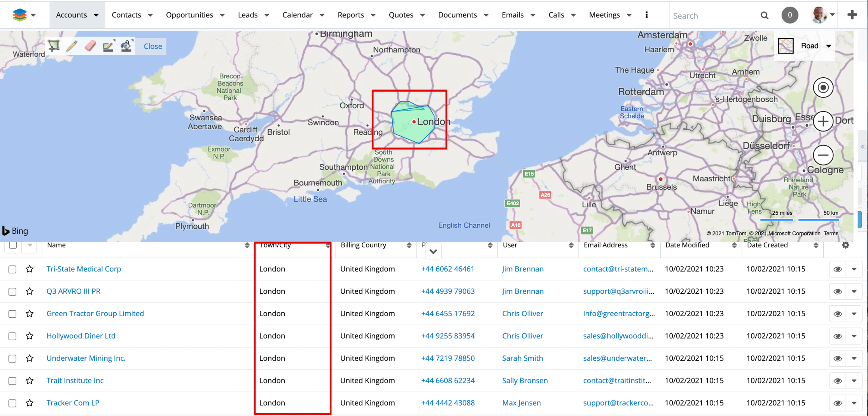This screenshot has height=416, width=868.
Task: Open the shape edit tool on the map
Action: 108,45
